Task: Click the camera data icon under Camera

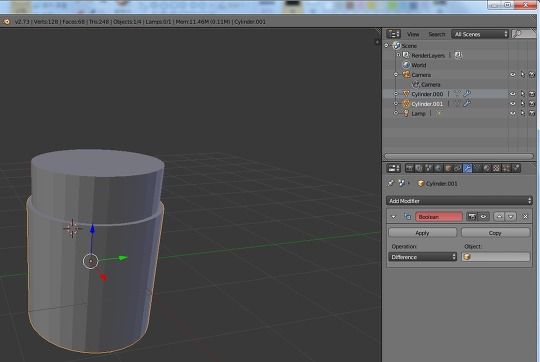Action: click(416, 84)
